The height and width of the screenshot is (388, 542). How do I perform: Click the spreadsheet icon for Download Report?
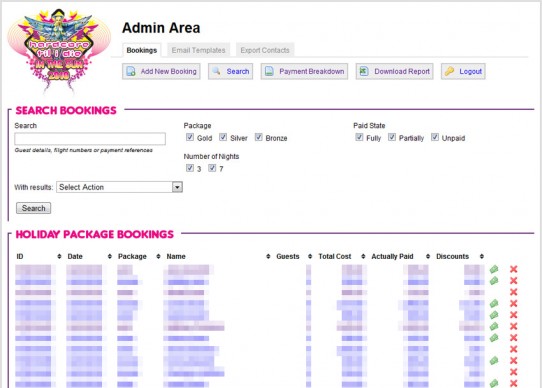tap(364, 71)
